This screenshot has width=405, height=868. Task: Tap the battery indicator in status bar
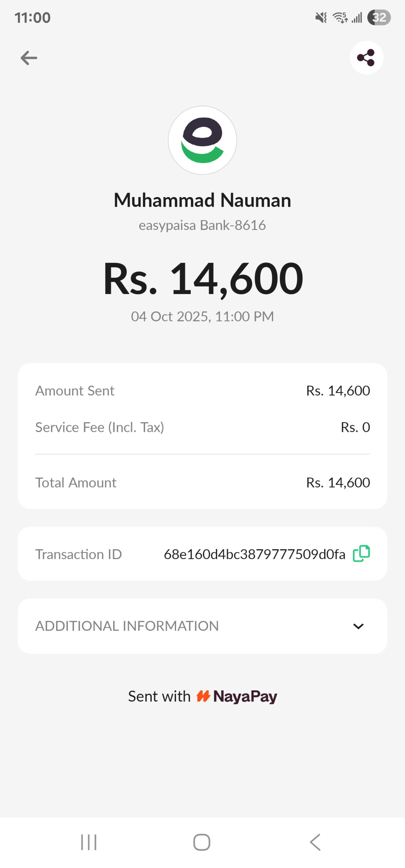pos(379,17)
